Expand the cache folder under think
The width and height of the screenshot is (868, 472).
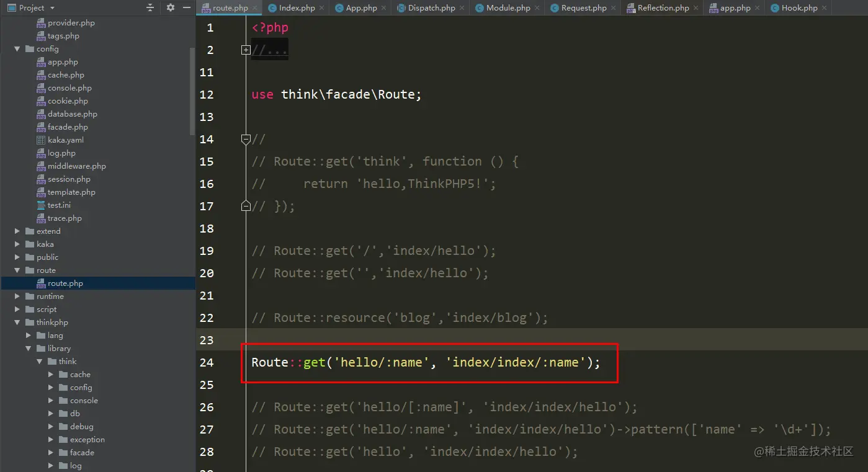[x=51, y=375]
